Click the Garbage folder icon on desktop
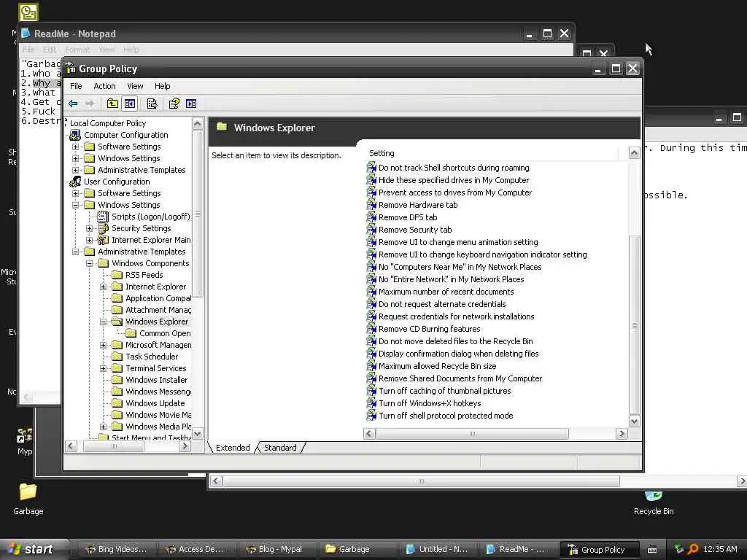This screenshot has height=560, width=747. [x=28, y=491]
